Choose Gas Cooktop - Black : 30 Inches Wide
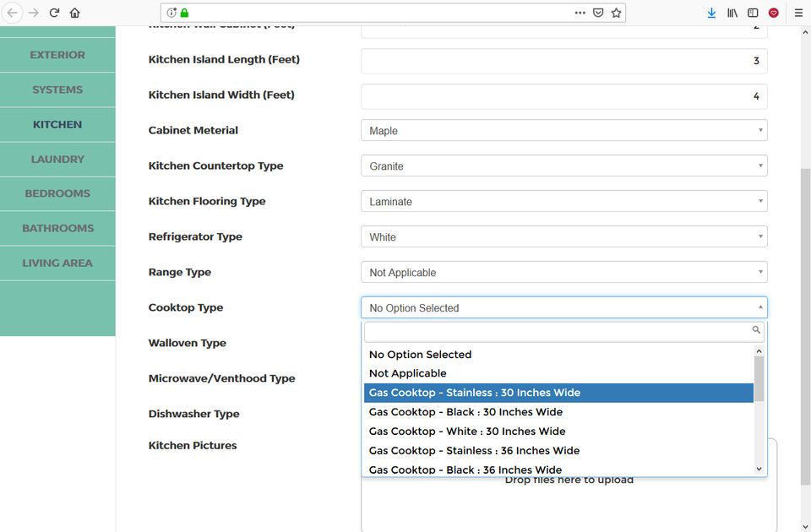 point(465,412)
